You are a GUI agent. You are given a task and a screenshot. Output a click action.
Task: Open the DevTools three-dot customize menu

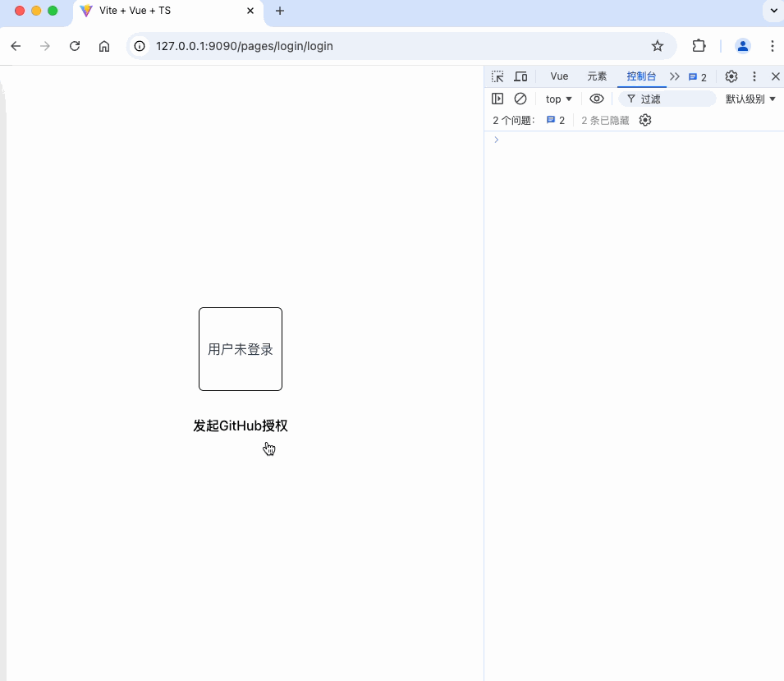[754, 76]
